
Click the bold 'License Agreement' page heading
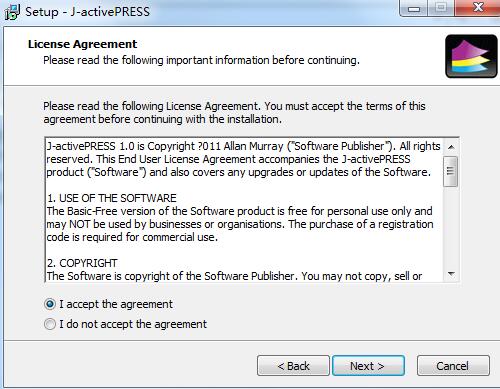pyautogui.click(x=82, y=44)
